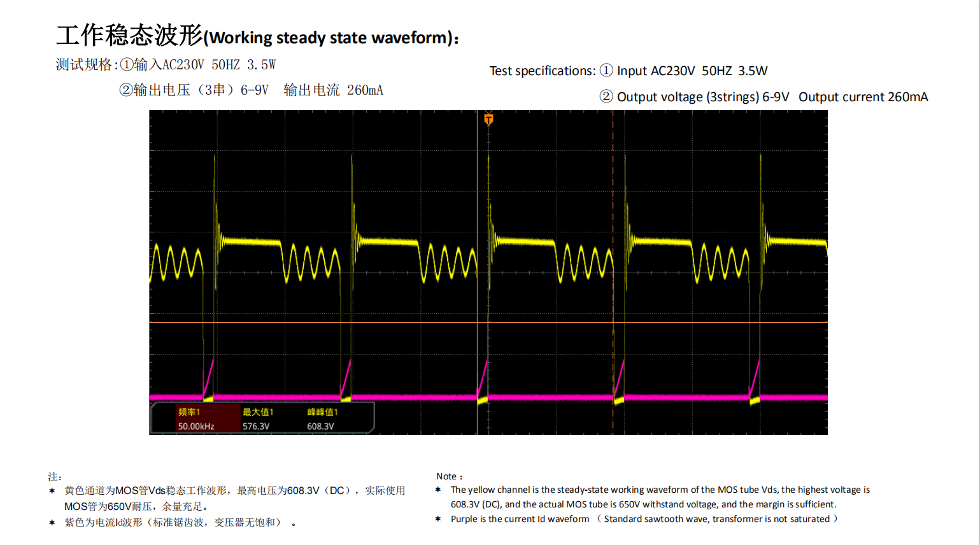
Task: Select the 峰峰值1 608.3V measurement
Action: 322,419
